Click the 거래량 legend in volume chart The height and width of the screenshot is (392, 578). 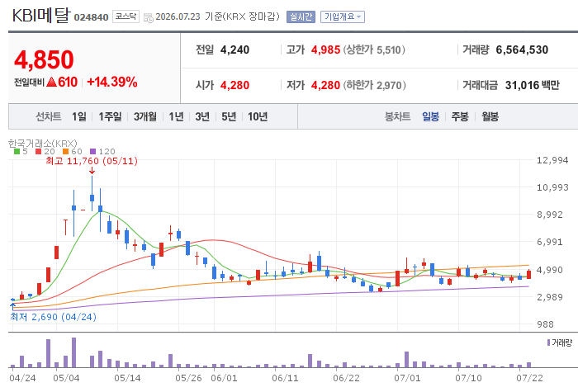[560, 342]
